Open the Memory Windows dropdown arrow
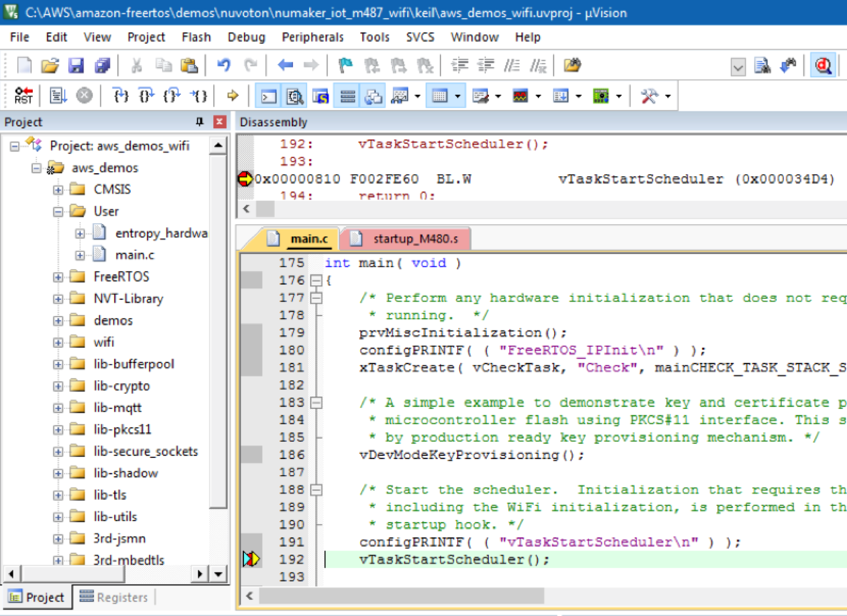847x616 pixels. (x=457, y=95)
